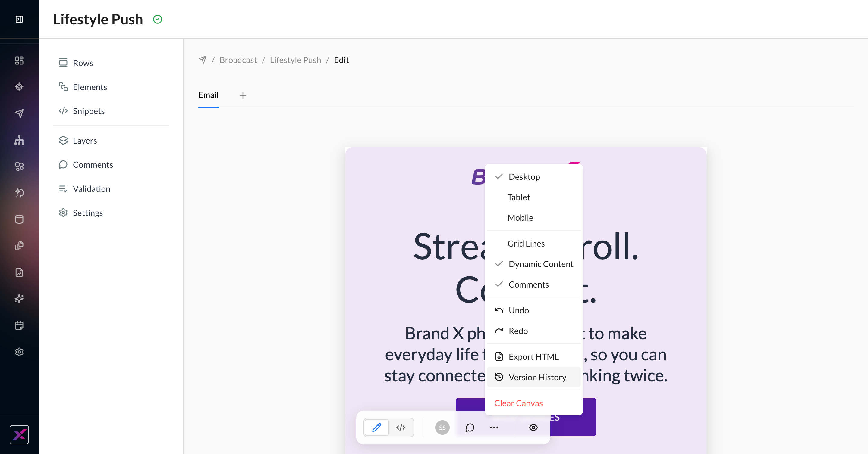Click the Lifestyle Push page title
This screenshot has height=454, width=868.
click(98, 19)
